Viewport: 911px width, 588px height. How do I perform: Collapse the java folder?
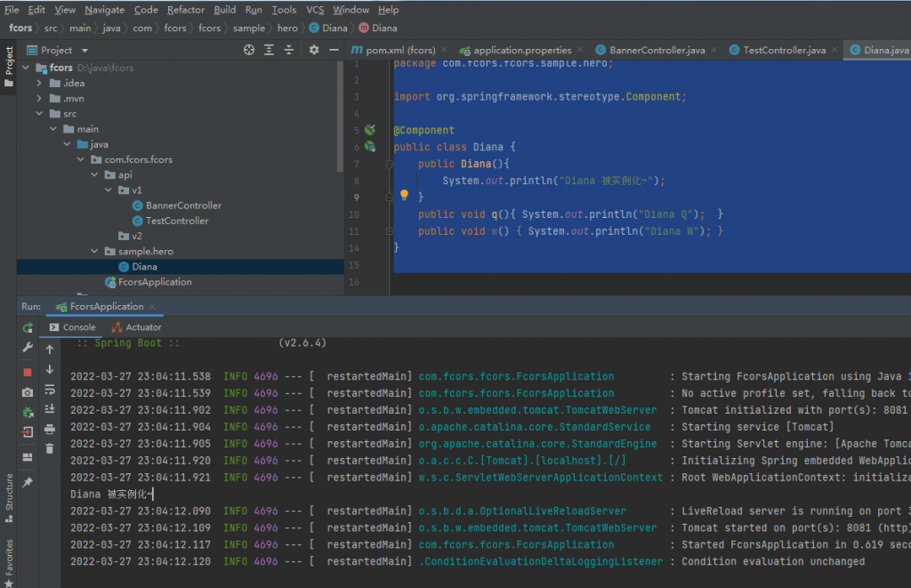click(x=68, y=144)
